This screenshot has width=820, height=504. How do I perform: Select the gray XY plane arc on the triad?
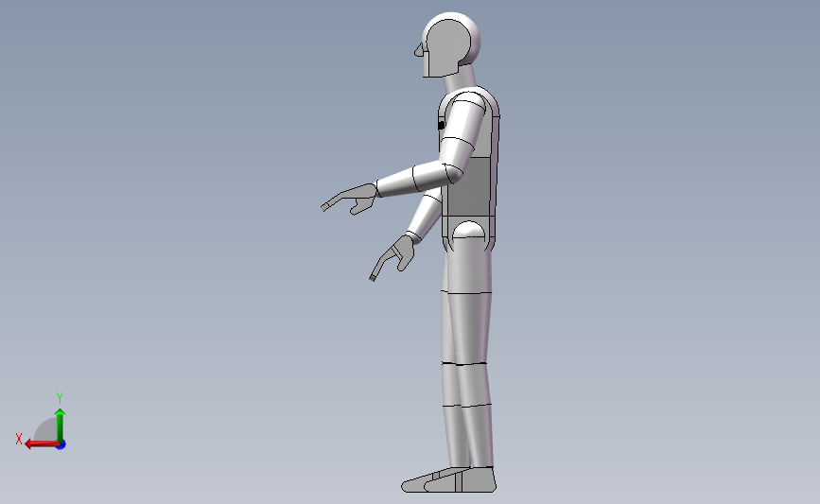[46, 429]
